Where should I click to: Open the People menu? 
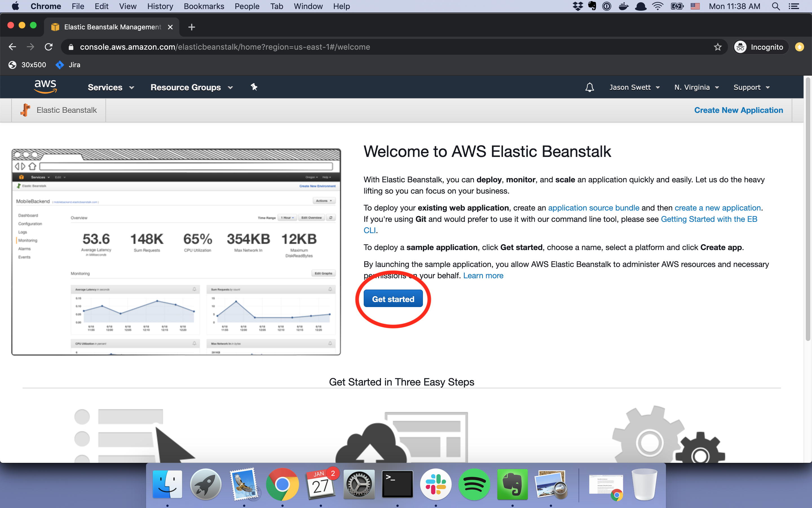click(247, 6)
